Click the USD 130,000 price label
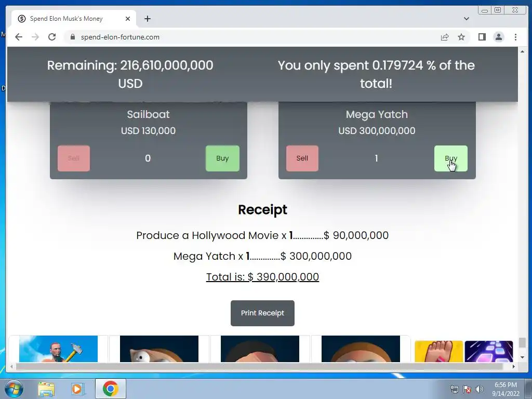Screen dimensions: 532x399 pos(148,130)
